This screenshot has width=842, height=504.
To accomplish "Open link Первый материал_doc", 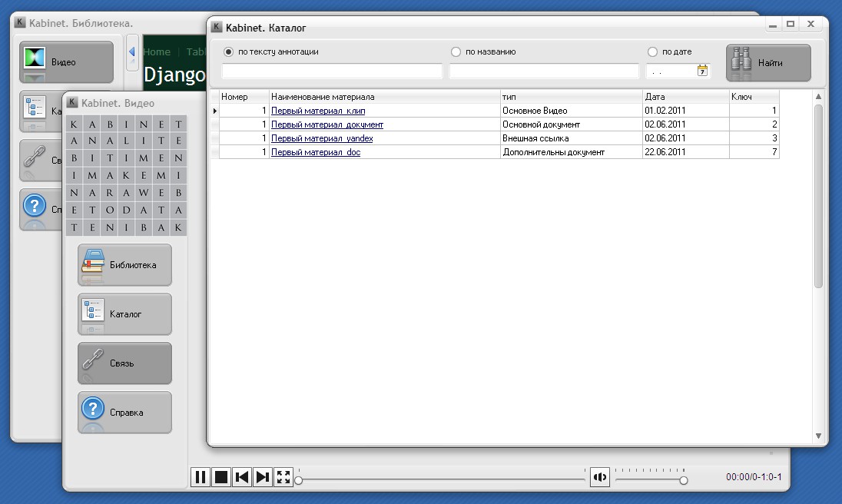I will click(316, 152).
